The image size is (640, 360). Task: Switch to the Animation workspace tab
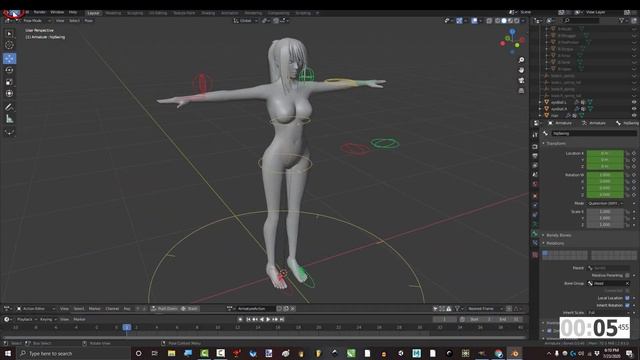pyautogui.click(x=230, y=13)
